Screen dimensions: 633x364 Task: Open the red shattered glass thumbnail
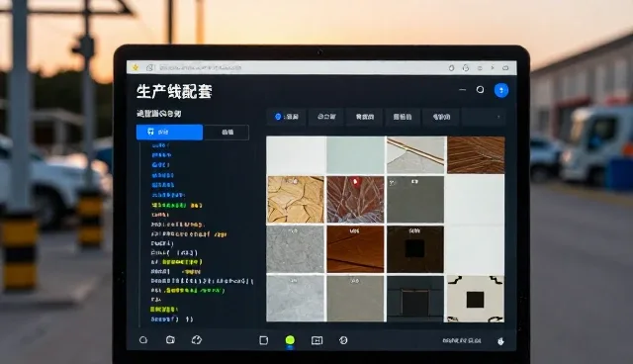pos(356,200)
